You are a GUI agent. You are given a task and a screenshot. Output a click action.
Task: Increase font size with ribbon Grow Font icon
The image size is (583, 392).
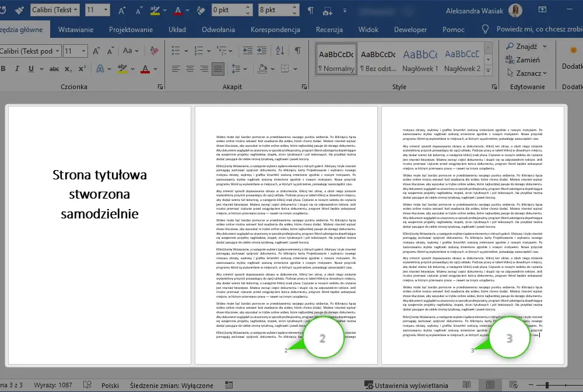pyautogui.click(x=96, y=51)
